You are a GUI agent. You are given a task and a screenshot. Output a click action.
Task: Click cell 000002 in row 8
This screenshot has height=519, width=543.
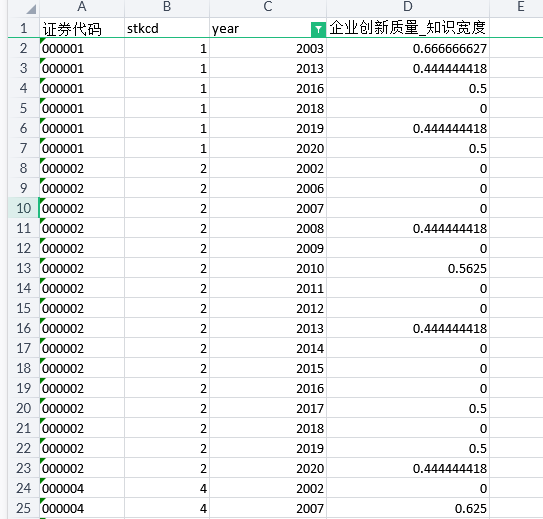click(x=82, y=168)
